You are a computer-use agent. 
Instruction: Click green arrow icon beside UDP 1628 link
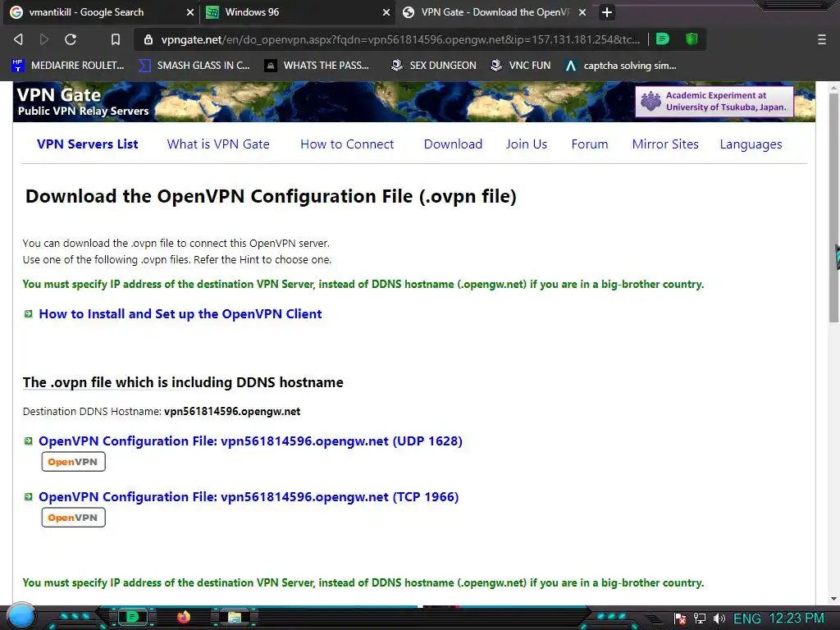[x=29, y=441]
